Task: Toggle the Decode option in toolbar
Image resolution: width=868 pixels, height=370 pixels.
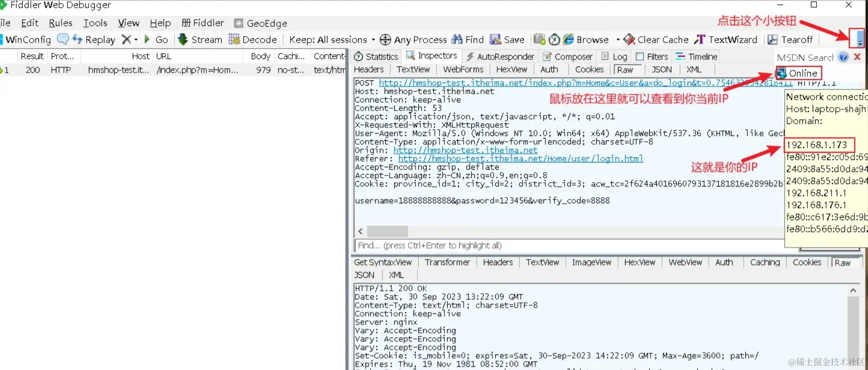Action: [253, 39]
